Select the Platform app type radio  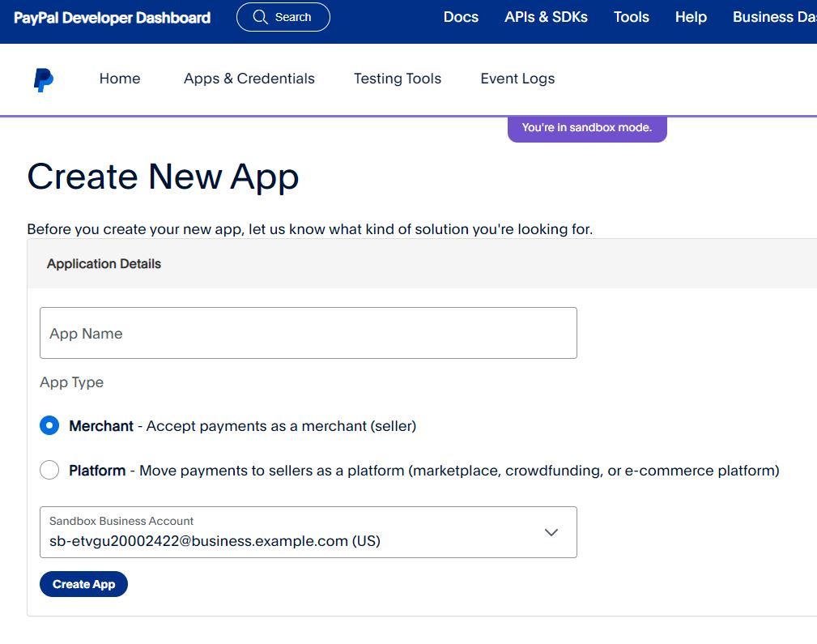49,470
